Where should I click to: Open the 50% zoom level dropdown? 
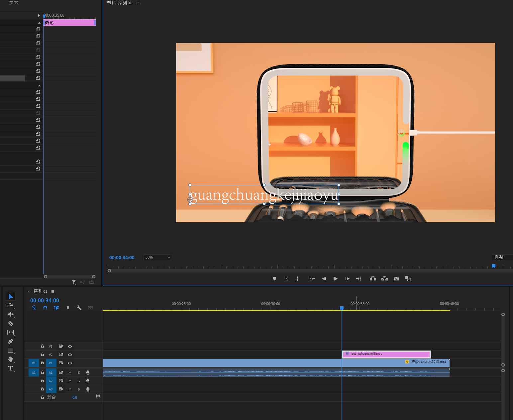click(157, 257)
